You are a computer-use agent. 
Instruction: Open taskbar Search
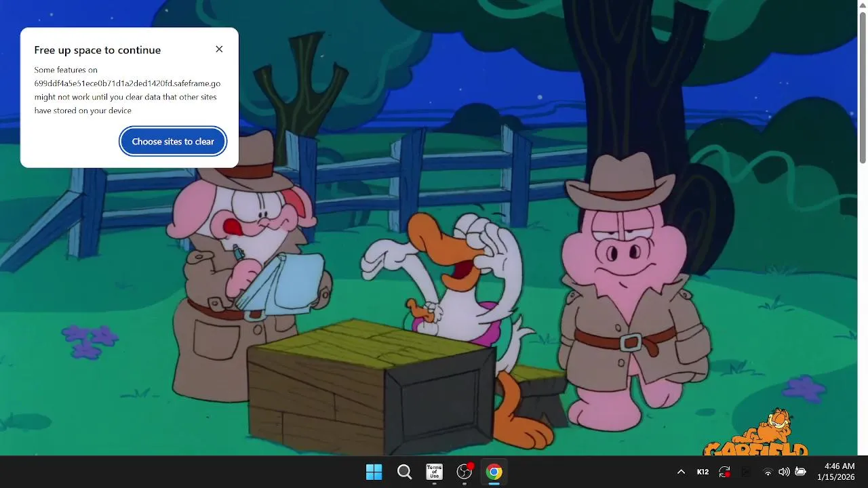pos(404,472)
